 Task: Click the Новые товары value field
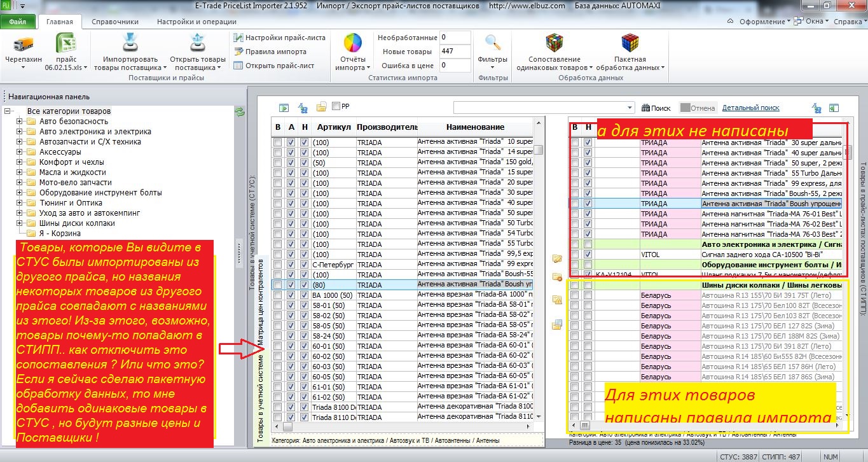455,52
